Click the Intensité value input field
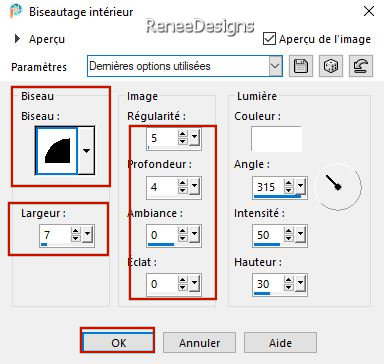 (x=268, y=235)
